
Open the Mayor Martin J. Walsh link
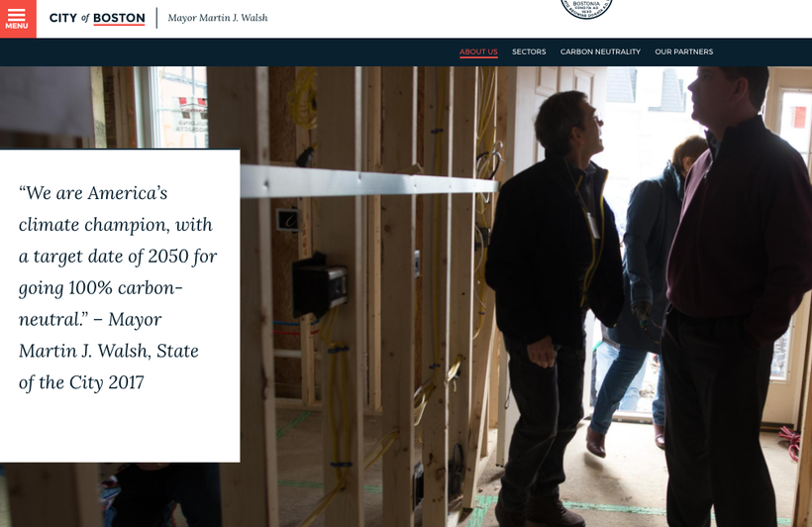click(218, 18)
